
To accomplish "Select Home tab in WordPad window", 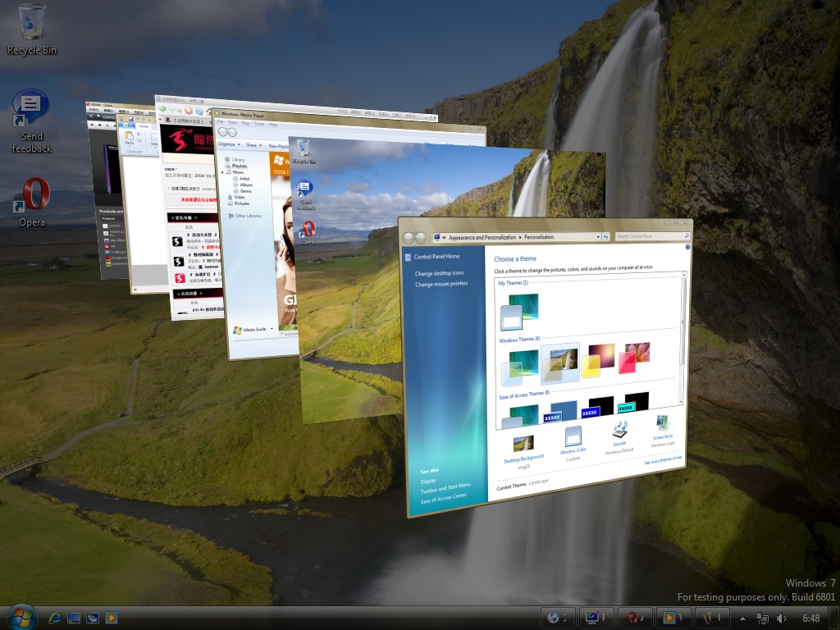I will pyautogui.click(x=144, y=126).
